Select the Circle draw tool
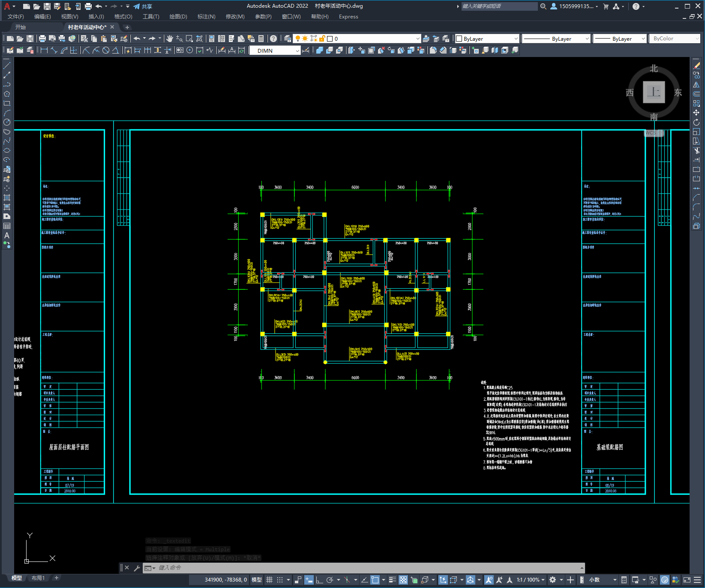This screenshot has height=588, width=705. 7,122
